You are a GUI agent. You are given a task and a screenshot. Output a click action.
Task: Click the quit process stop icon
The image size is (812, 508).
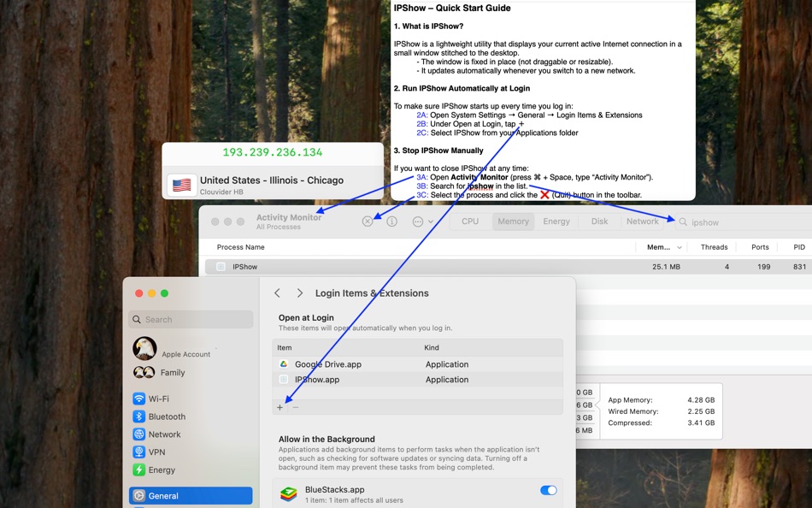pyautogui.click(x=368, y=221)
